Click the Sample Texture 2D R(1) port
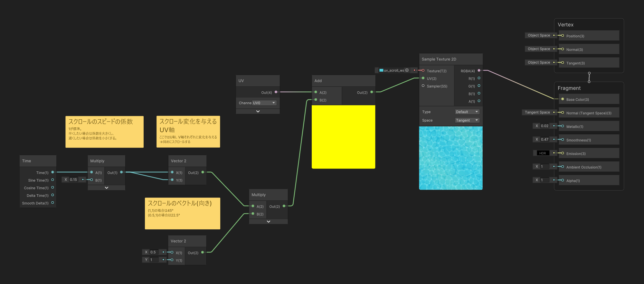 pyautogui.click(x=479, y=78)
